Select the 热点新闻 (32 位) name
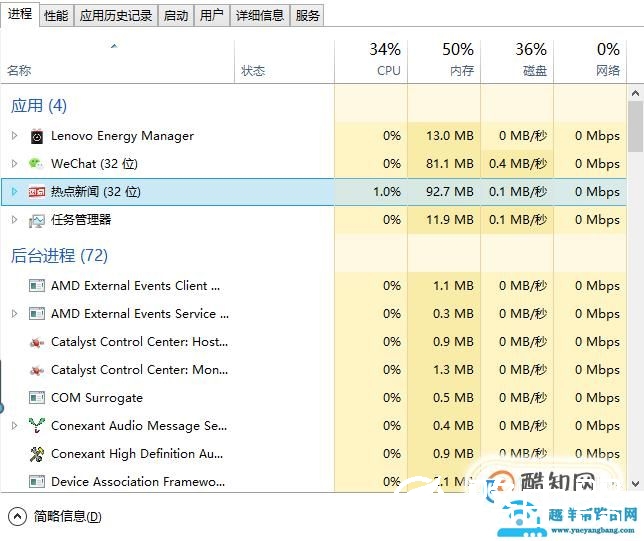This screenshot has width=644, height=541. [96, 192]
